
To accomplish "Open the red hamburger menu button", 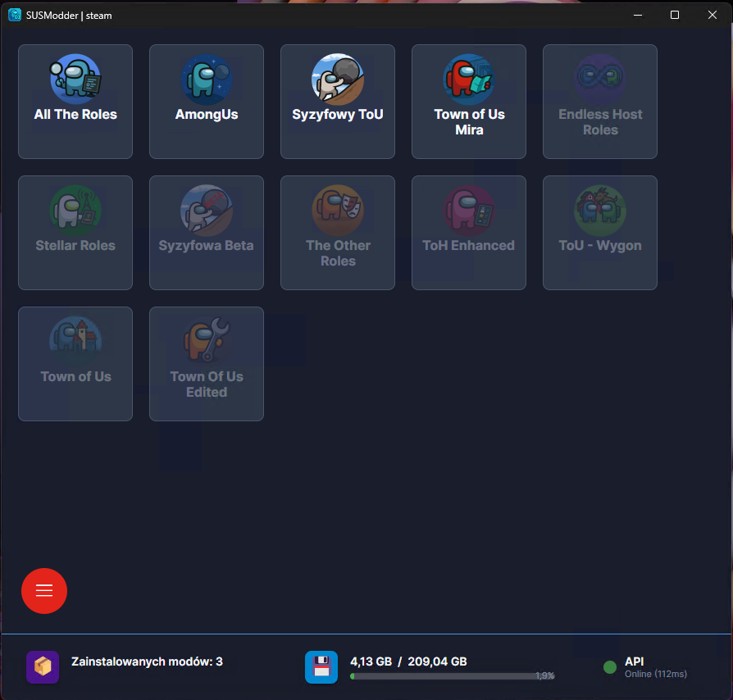I will coord(44,591).
